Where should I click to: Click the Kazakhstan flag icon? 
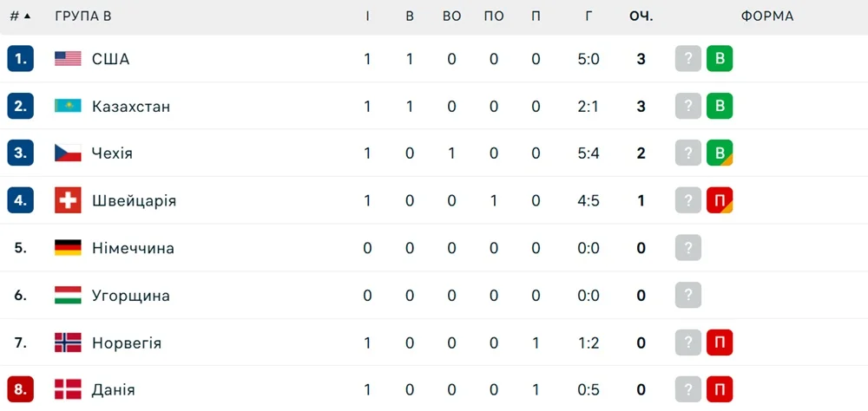[x=68, y=106]
